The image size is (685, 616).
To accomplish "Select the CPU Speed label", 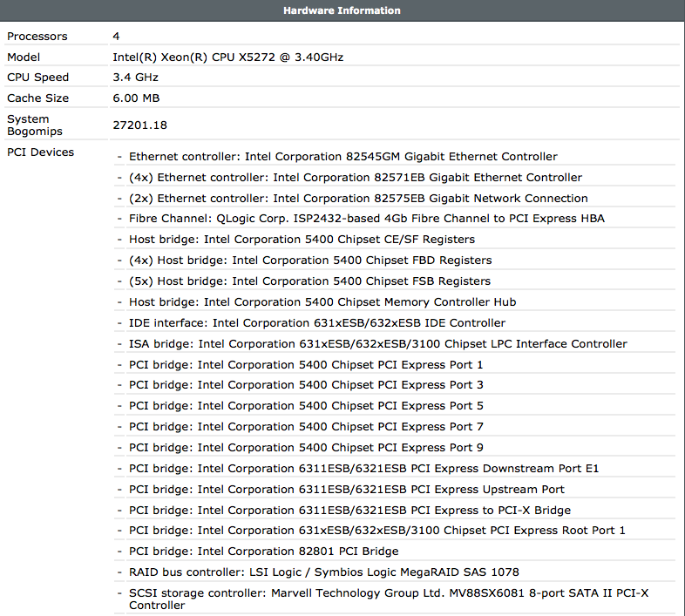I will click(38, 78).
